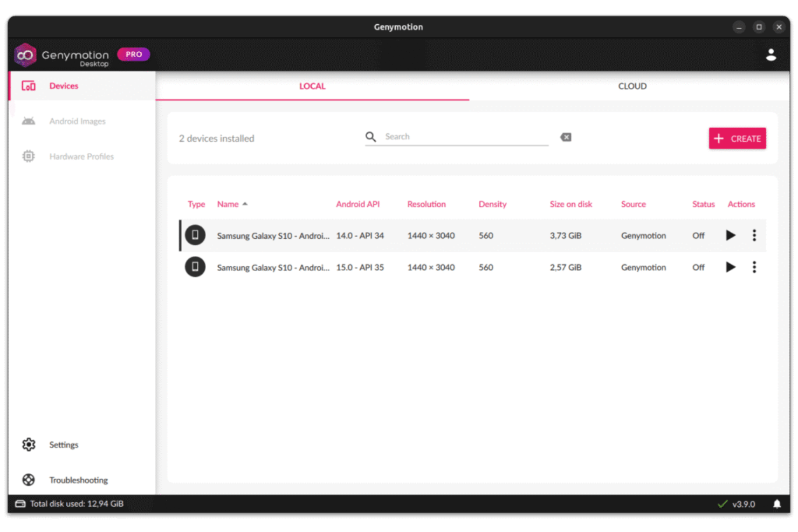Sort by the Density column header
The height and width of the screenshot is (532, 798).
(x=492, y=204)
